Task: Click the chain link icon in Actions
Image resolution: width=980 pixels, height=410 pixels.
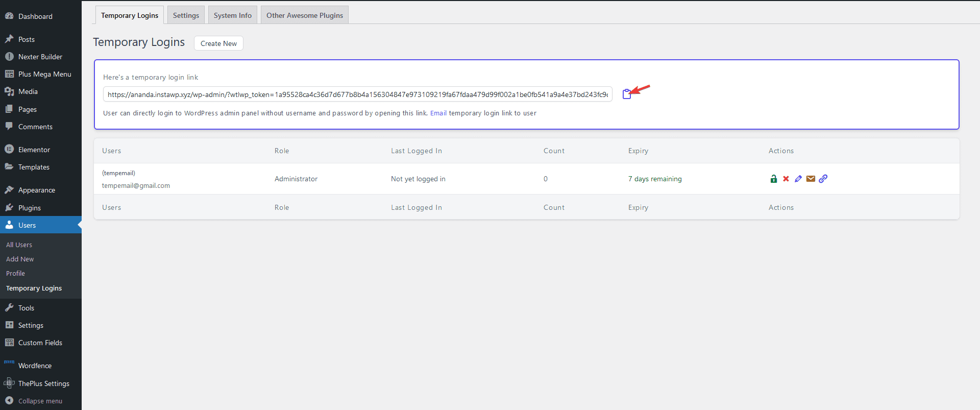Action: [823, 179]
